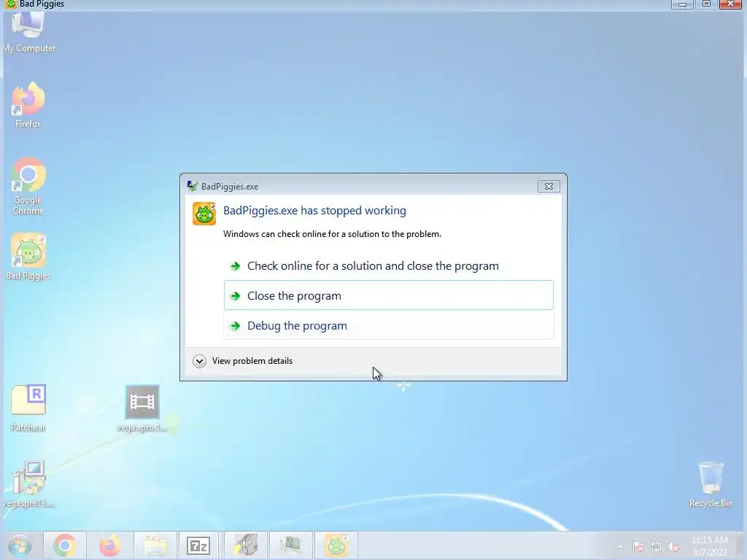
Task: Click the camera application taskbar icon
Action: pos(246,545)
